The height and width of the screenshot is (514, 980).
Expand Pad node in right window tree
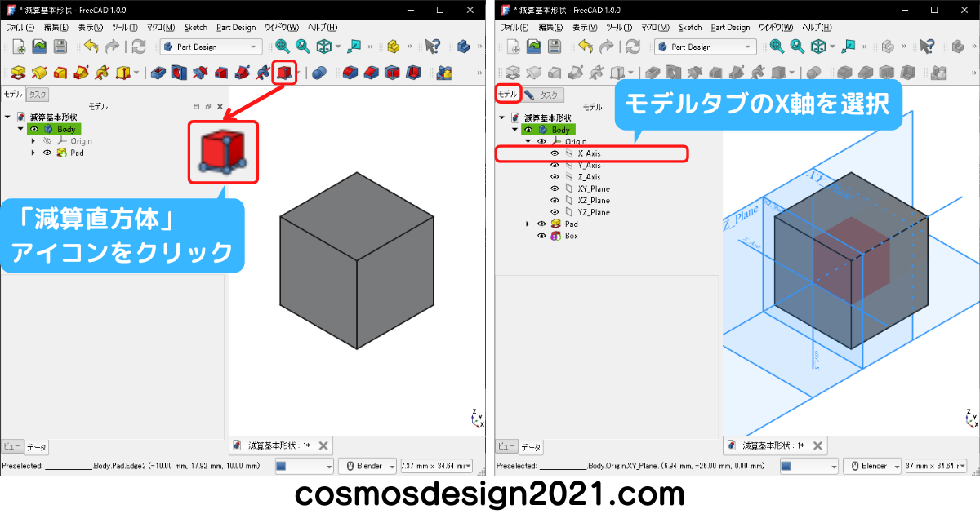(x=528, y=224)
